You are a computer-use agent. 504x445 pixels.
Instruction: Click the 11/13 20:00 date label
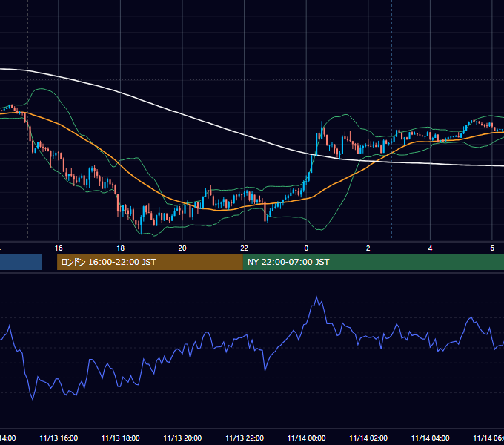182,438
